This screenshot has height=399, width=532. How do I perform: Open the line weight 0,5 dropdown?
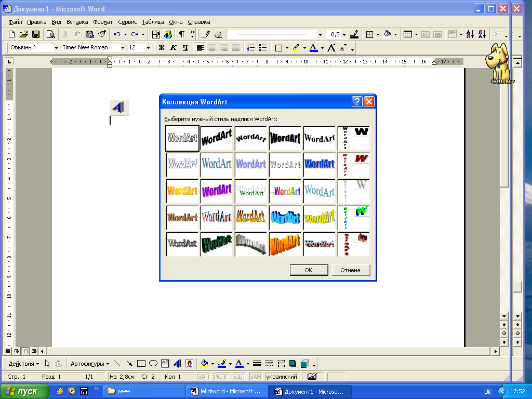click(x=344, y=34)
